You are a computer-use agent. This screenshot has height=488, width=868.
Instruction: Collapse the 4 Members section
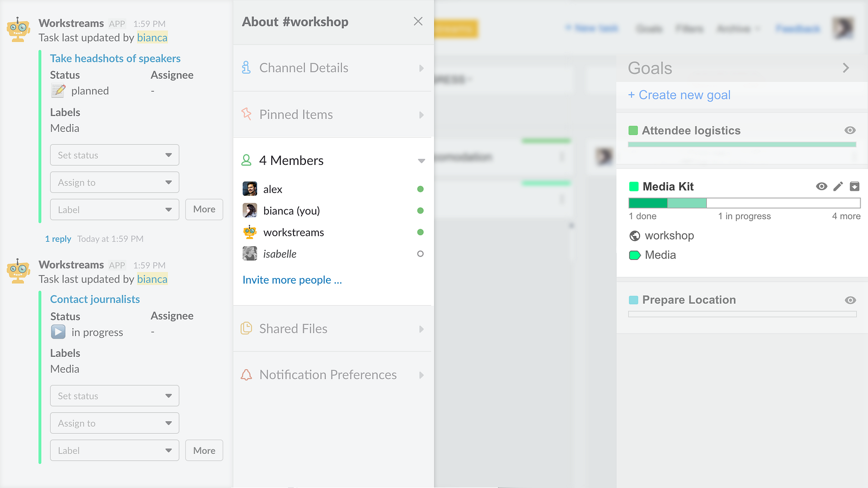[x=421, y=160]
